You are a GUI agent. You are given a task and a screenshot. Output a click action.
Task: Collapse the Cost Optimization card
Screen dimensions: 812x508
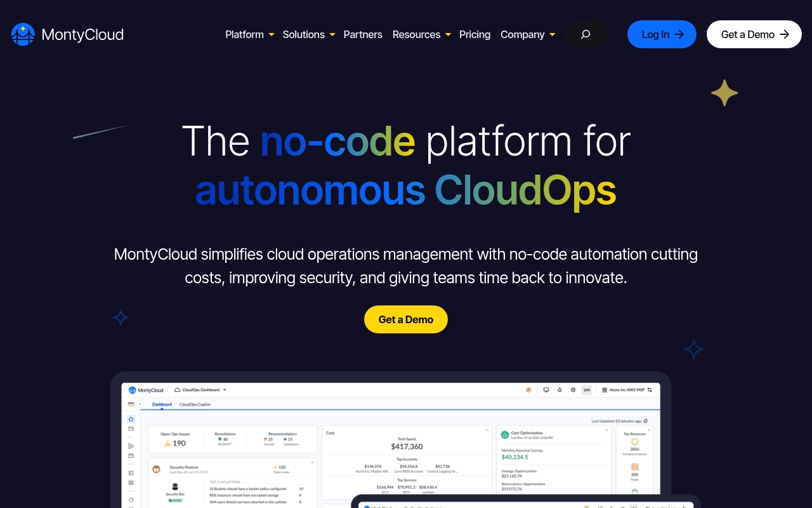[x=606, y=430]
